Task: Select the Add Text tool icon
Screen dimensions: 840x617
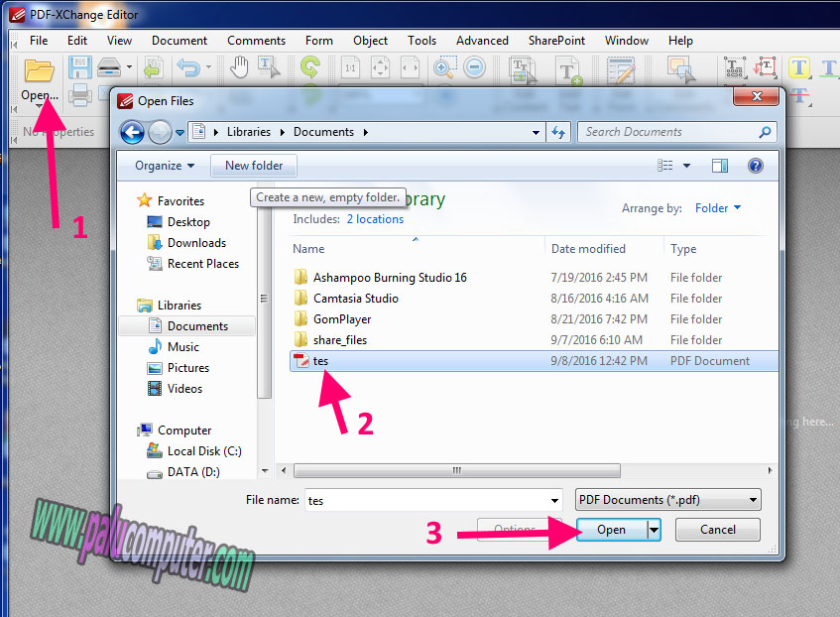Action: pyautogui.click(x=569, y=71)
